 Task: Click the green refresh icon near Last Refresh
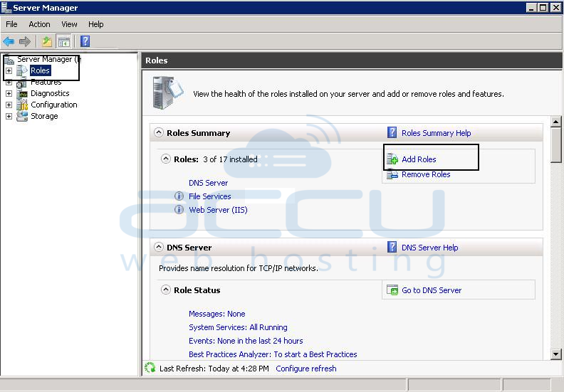(150, 368)
